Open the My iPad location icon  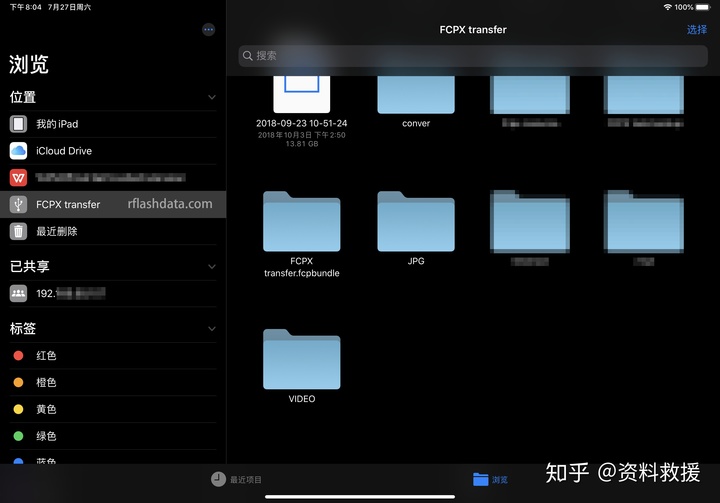pyautogui.click(x=18, y=124)
